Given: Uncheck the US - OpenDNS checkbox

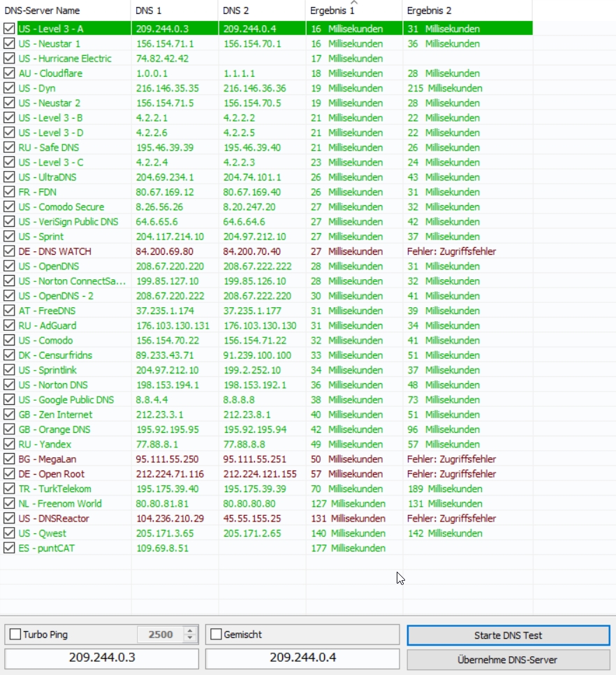Looking at the screenshot, I should 9,266.
